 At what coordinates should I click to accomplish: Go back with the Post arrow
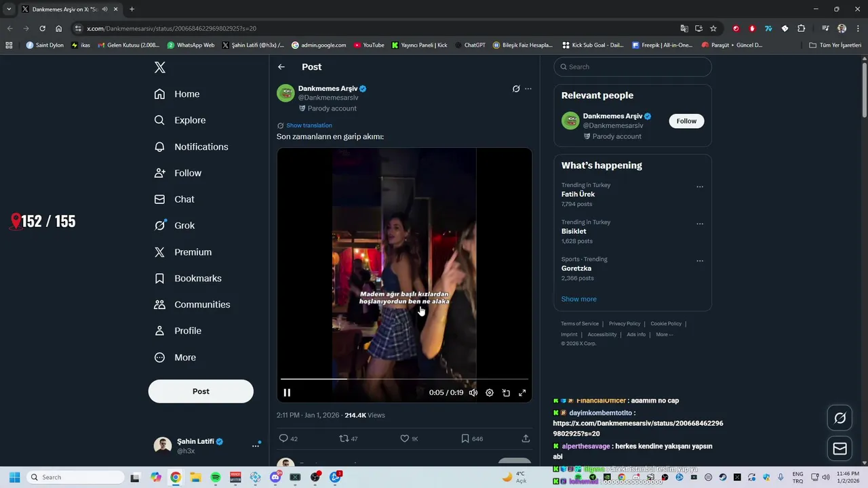point(281,67)
